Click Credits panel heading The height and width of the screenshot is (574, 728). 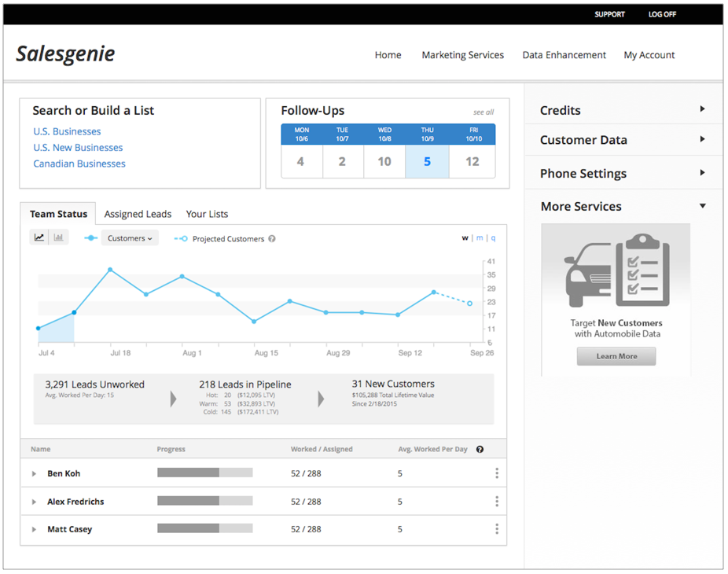tap(561, 111)
